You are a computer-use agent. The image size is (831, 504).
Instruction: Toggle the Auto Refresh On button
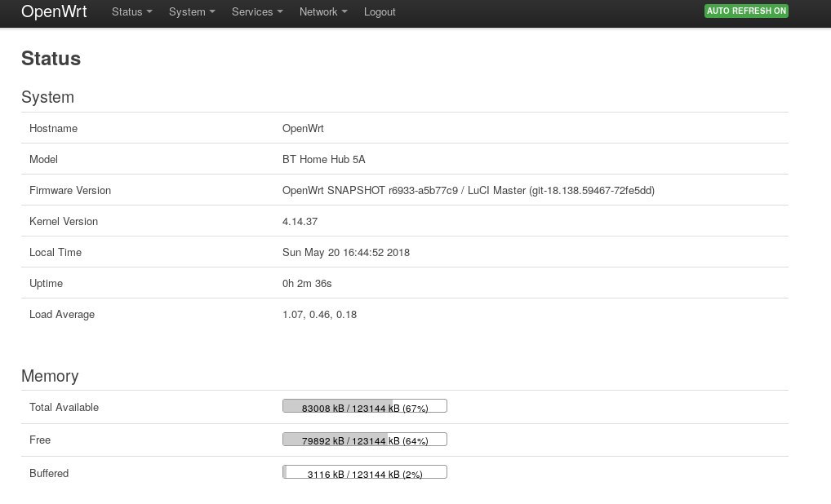[746, 11]
